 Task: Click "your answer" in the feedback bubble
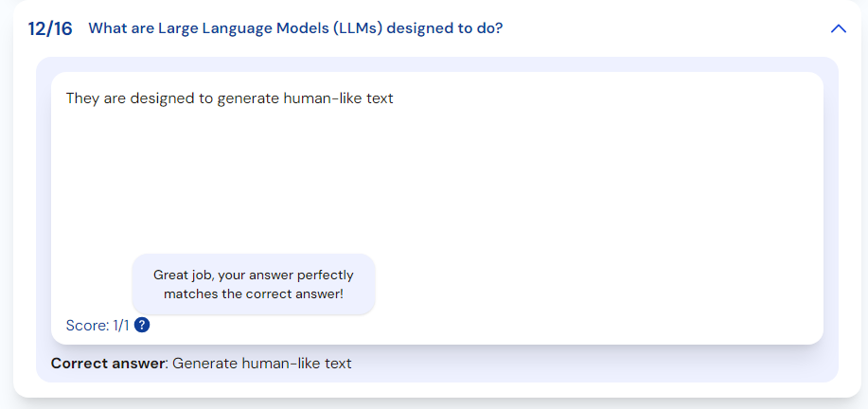tap(255, 276)
